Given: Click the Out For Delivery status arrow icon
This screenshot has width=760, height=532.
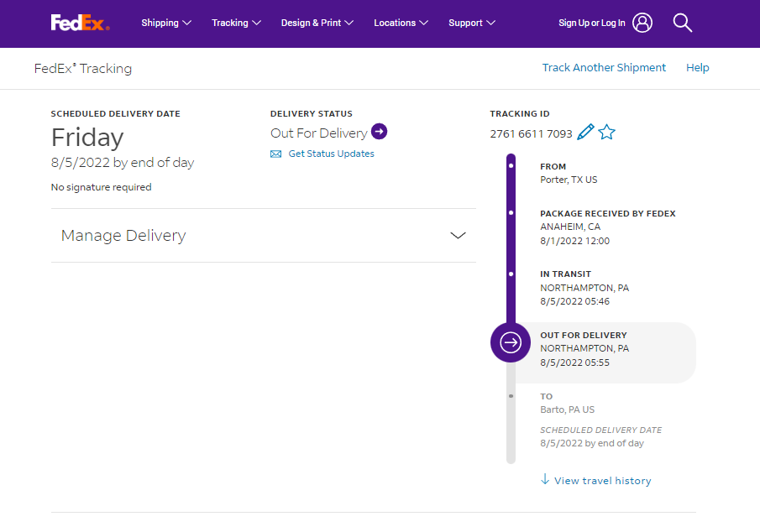Looking at the screenshot, I should pyautogui.click(x=379, y=131).
